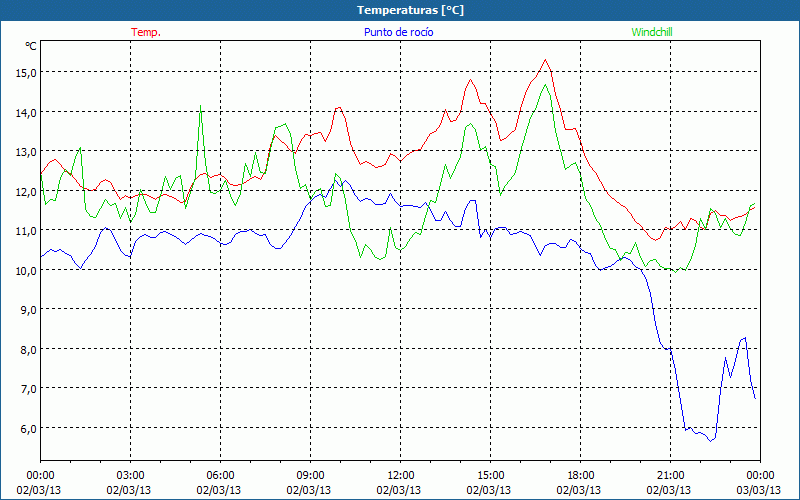Click the 14,0 y-axis value
Screen dimensions: 800x500
(x=26, y=112)
